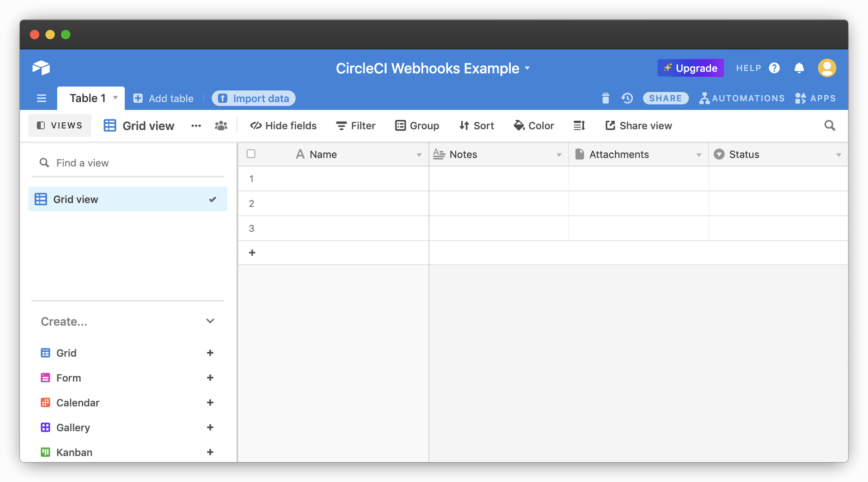Click the Airtable logo home icon
This screenshot has width=868, height=482.
click(41, 68)
